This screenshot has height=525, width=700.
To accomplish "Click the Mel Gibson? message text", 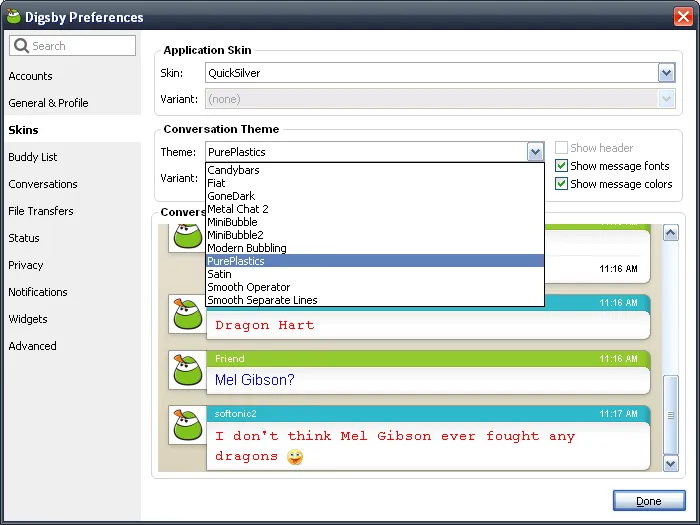I will point(254,380).
